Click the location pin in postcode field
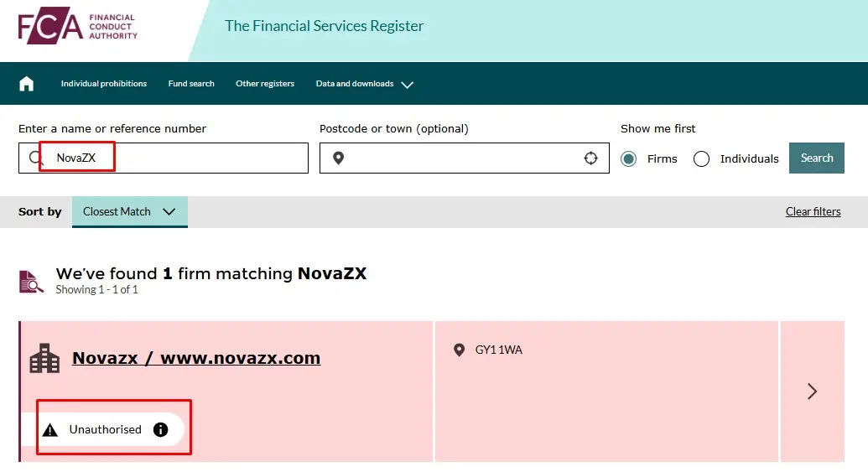Image resolution: width=868 pixels, height=472 pixels. 338,158
